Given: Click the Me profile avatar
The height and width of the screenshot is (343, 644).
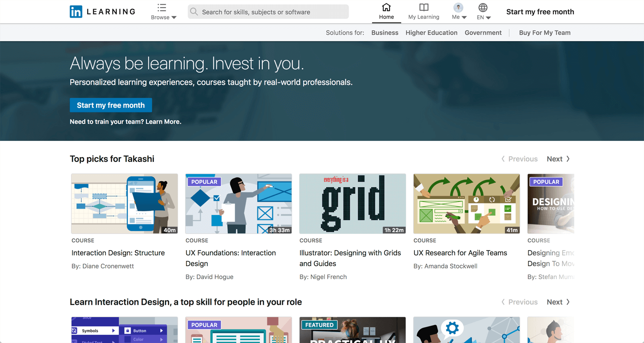Looking at the screenshot, I should coord(459,7).
